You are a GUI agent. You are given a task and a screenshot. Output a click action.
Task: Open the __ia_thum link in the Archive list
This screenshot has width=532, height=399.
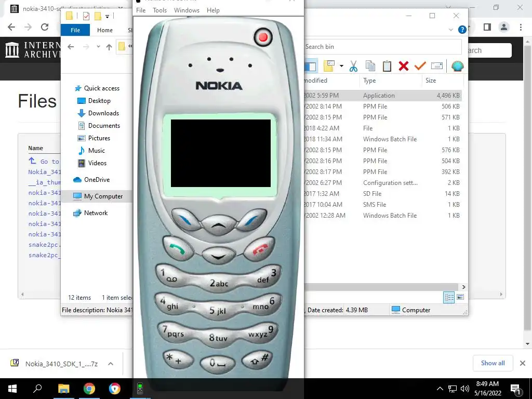[45, 182]
